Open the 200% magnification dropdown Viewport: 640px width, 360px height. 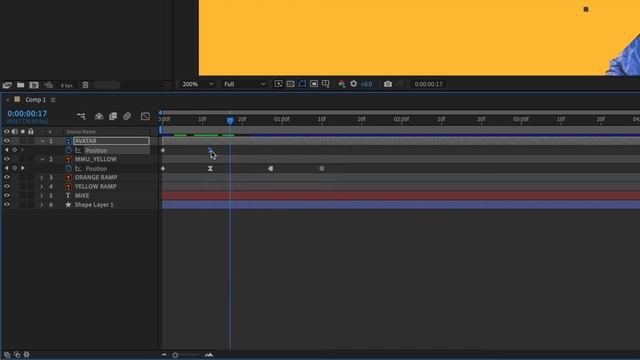point(198,84)
